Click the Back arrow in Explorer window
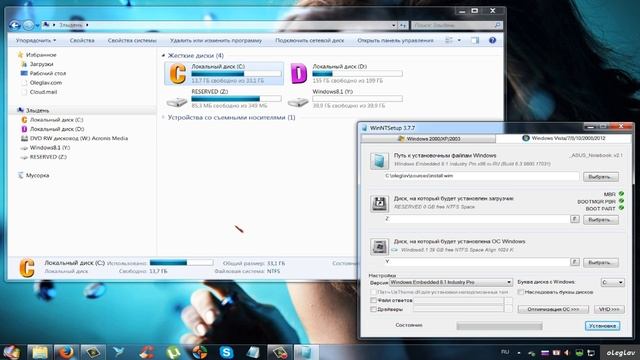This screenshot has height=360, width=640. 15,25
